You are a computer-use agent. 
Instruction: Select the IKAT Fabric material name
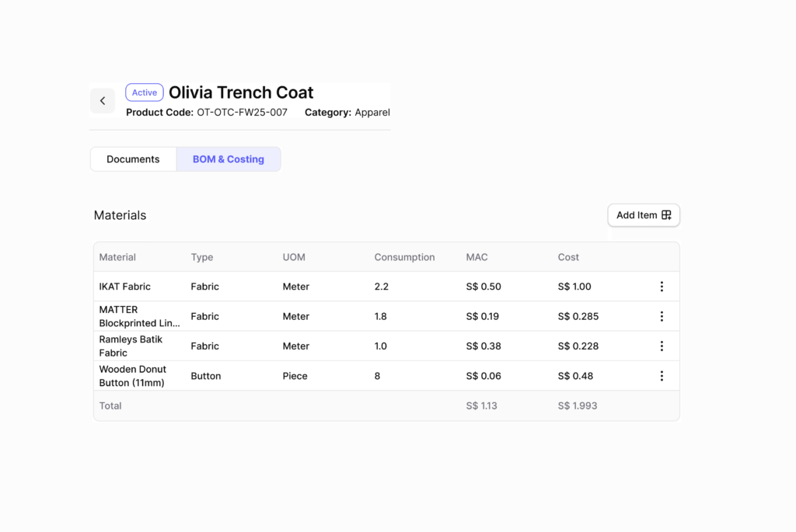click(125, 287)
